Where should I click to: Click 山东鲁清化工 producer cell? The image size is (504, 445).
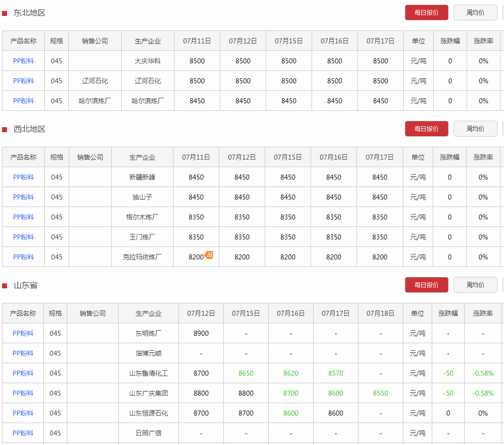[x=149, y=373]
